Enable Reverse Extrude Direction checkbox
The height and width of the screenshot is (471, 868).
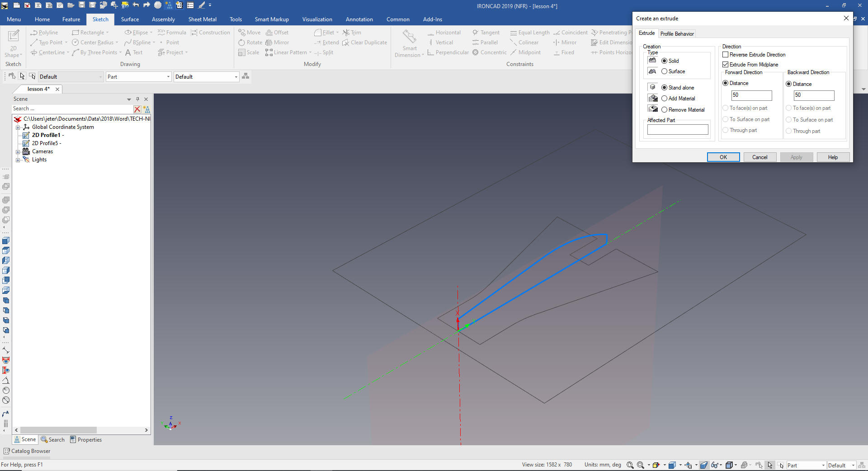[x=726, y=55]
